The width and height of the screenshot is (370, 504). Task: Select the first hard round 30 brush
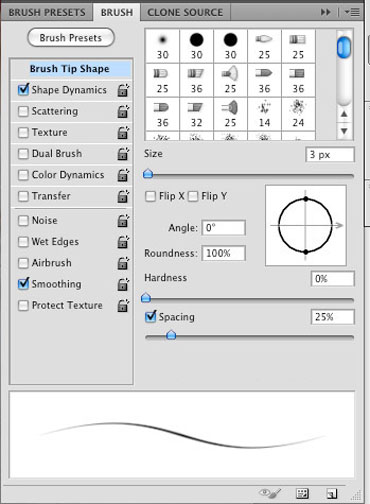click(x=196, y=46)
